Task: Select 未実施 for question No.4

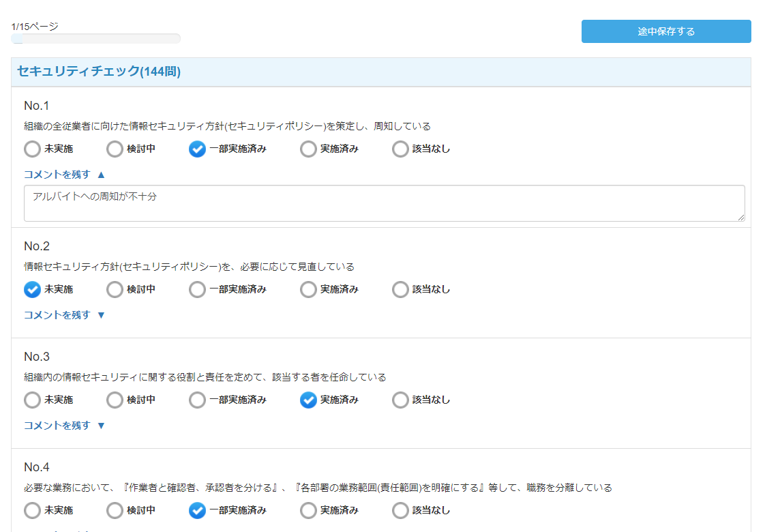Action: (32, 510)
